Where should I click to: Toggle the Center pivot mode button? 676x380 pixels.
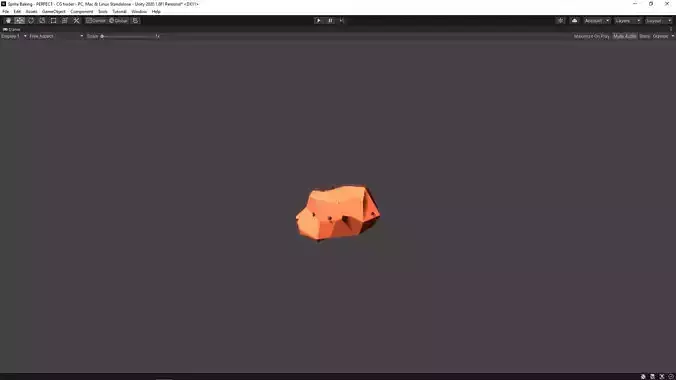point(96,21)
